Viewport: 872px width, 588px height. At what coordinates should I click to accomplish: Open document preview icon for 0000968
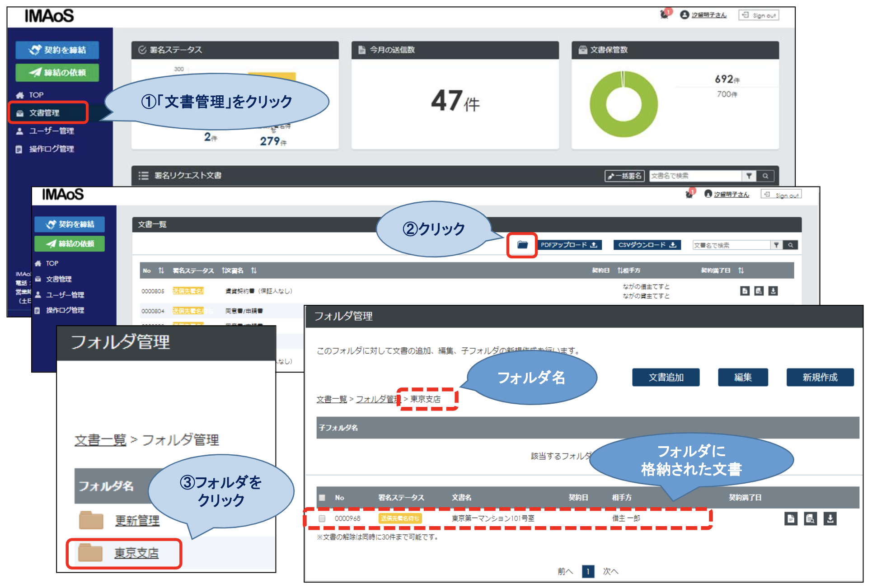tap(790, 518)
